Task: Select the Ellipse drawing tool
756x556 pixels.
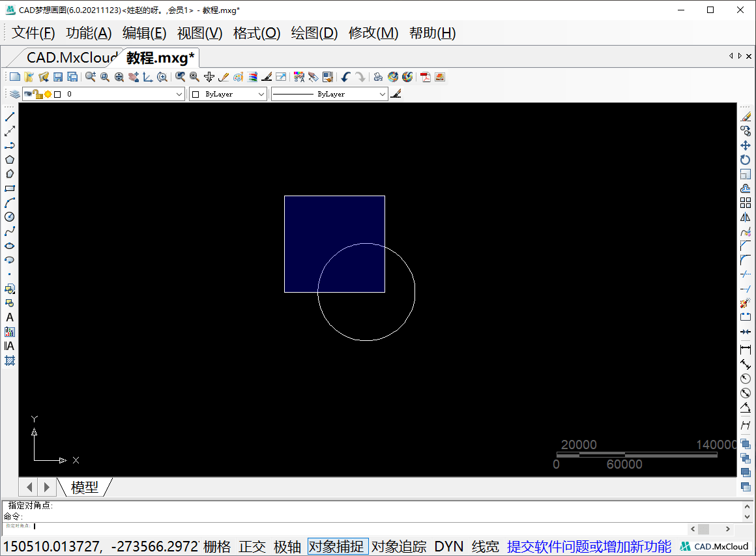Action: pyautogui.click(x=10, y=246)
